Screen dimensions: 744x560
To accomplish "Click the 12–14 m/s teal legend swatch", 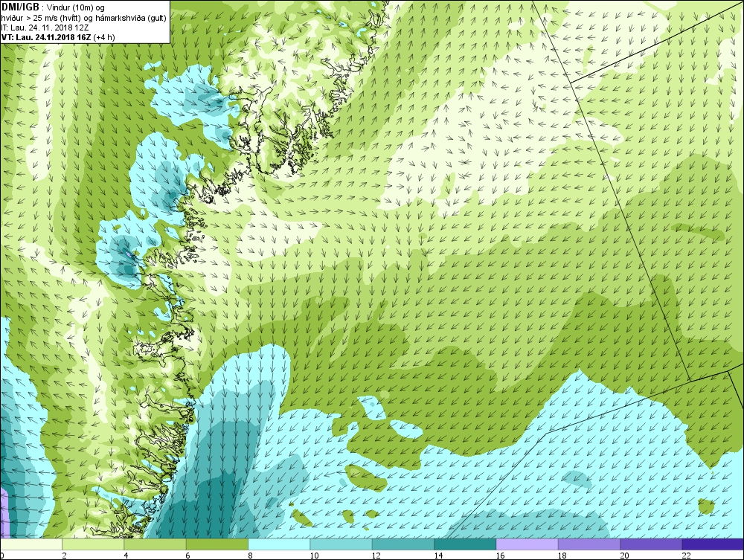I will point(403,544).
